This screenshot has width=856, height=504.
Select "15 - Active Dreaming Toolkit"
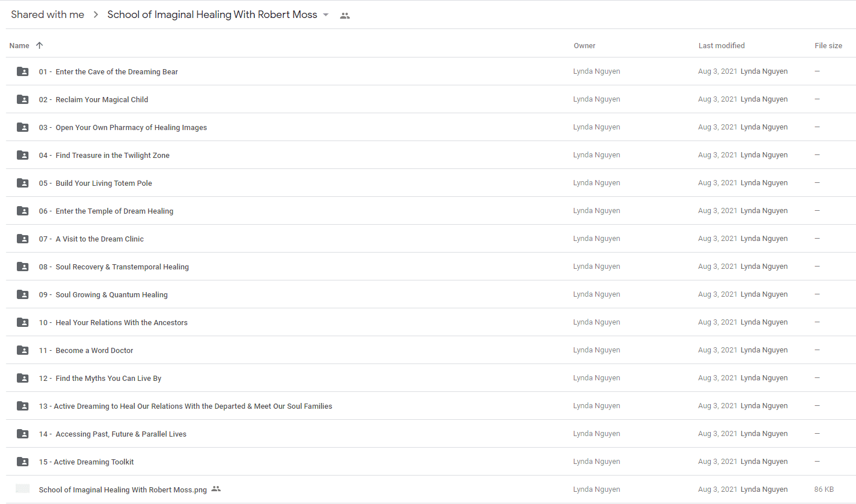pos(87,462)
